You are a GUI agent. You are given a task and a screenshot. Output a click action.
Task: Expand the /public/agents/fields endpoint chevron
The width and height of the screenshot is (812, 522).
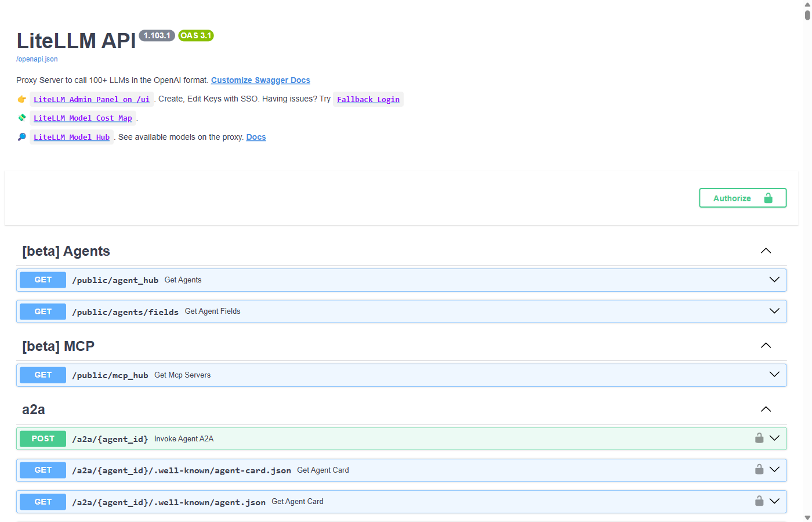click(x=774, y=311)
